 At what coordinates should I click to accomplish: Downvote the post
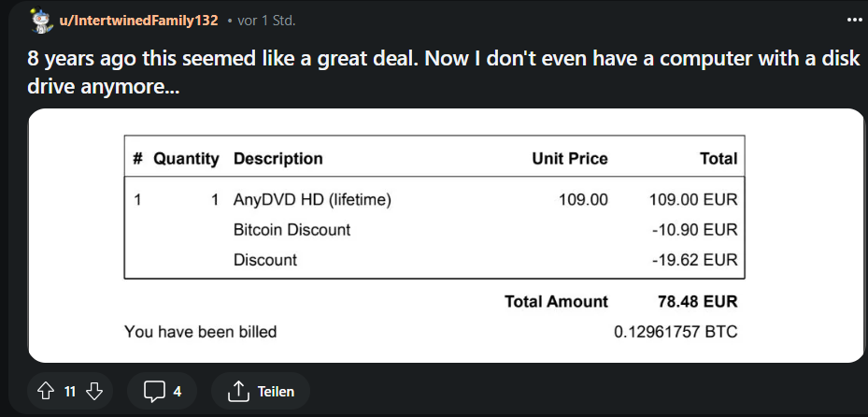(93, 392)
